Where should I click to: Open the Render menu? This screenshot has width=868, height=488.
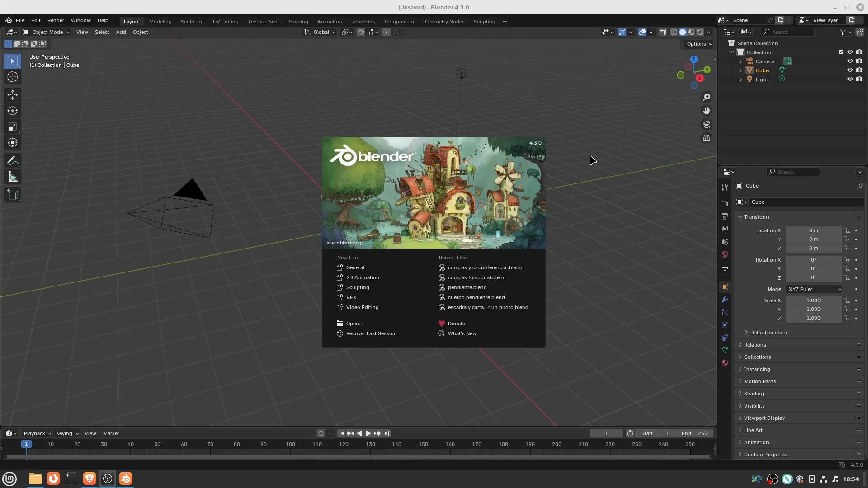56,20
